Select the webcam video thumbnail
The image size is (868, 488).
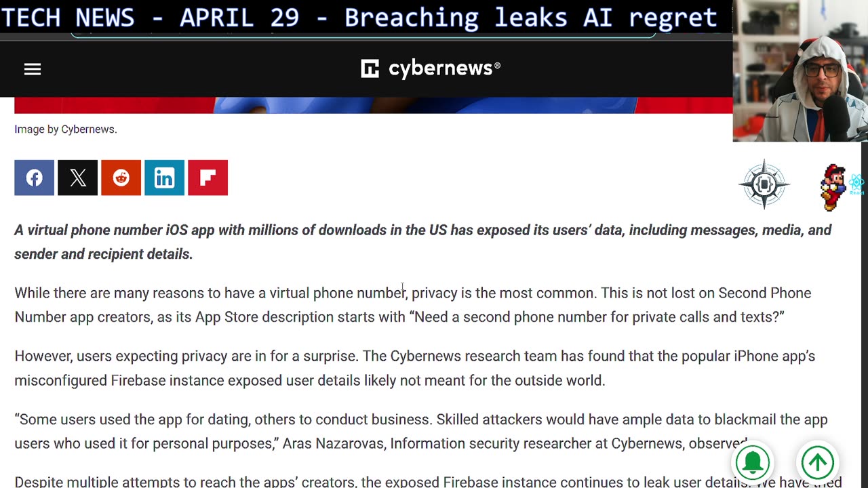pos(800,71)
